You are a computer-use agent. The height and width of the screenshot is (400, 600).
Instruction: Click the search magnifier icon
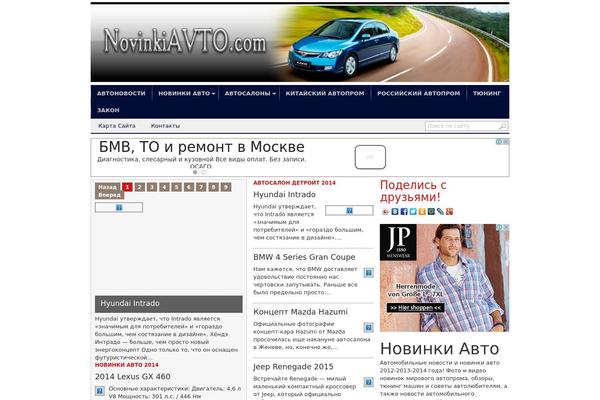point(502,126)
